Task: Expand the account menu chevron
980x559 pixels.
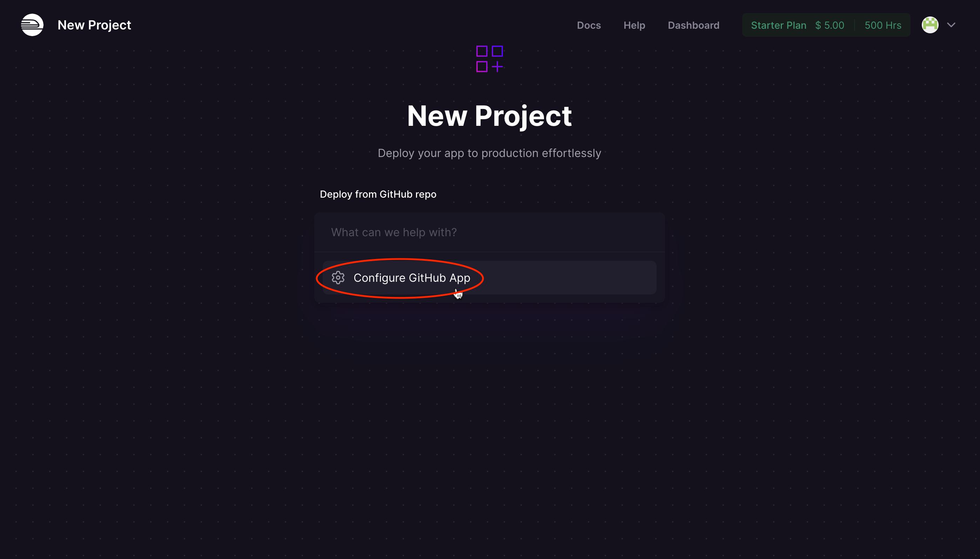Action: pyautogui.click(x=951, y=25)
